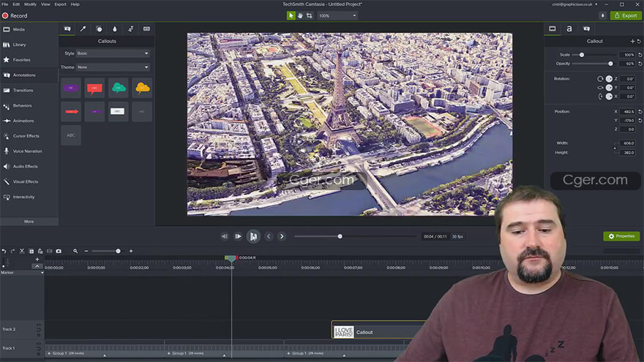Click the download icon beside Export
The height and width of the screenshot is (362, 644).
click(x=602, y=15)
